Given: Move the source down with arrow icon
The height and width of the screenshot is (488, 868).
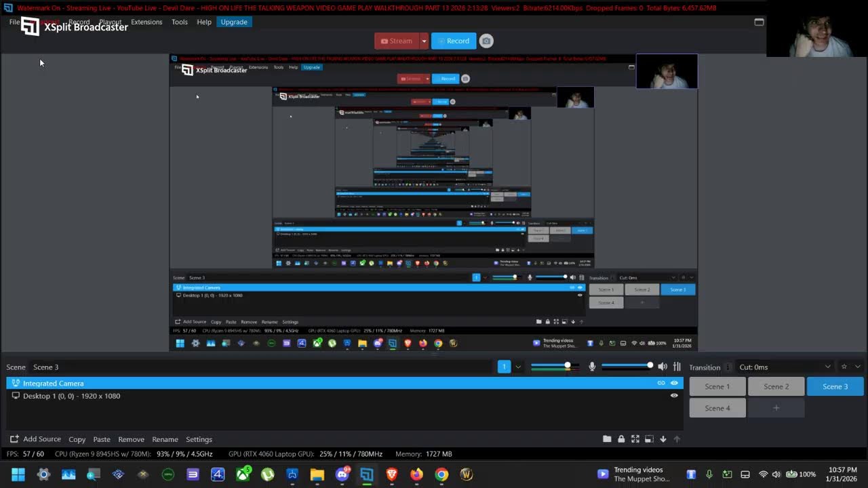Looking at the screenshot, I should [x=663, y=439].
